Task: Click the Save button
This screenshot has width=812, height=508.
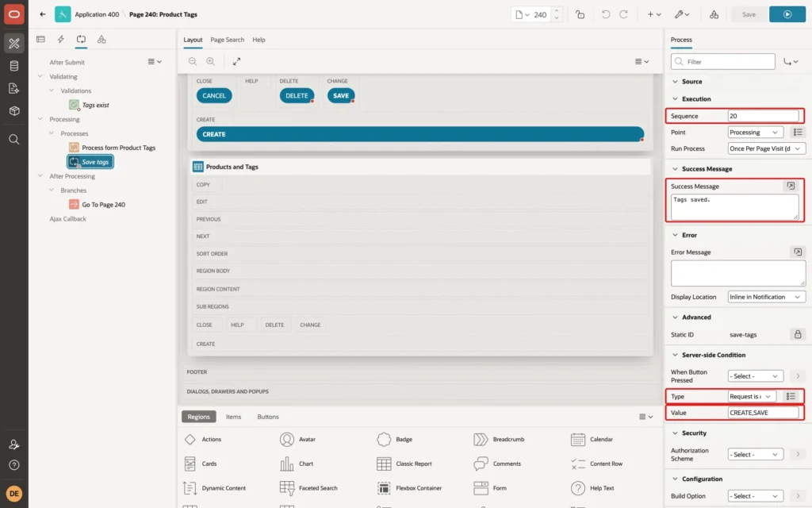Action: pyautogui.click(x=749, y=14)
